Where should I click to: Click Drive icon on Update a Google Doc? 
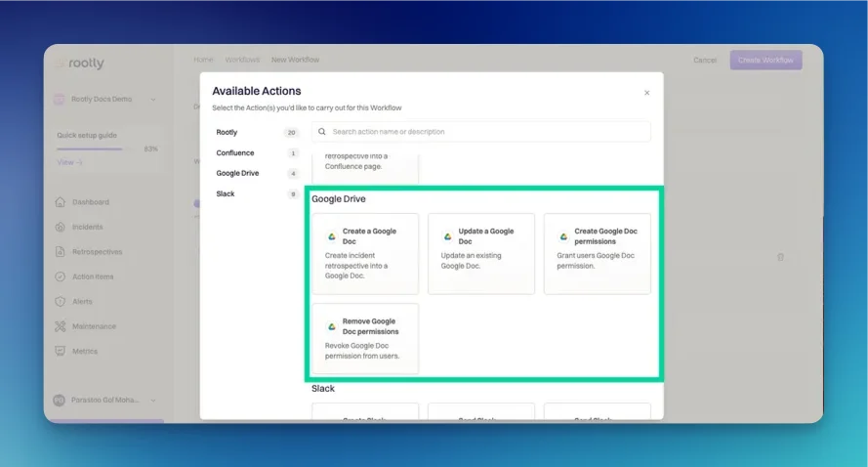point(447,236)
